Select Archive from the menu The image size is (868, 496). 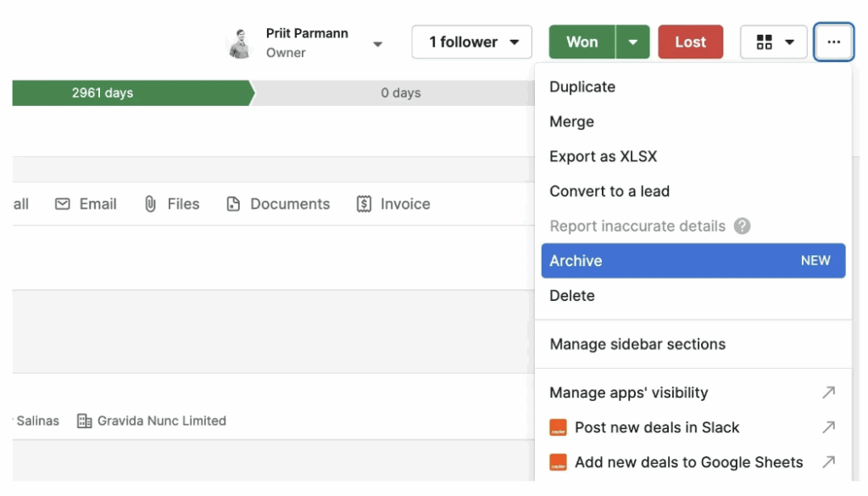(693, 261)
